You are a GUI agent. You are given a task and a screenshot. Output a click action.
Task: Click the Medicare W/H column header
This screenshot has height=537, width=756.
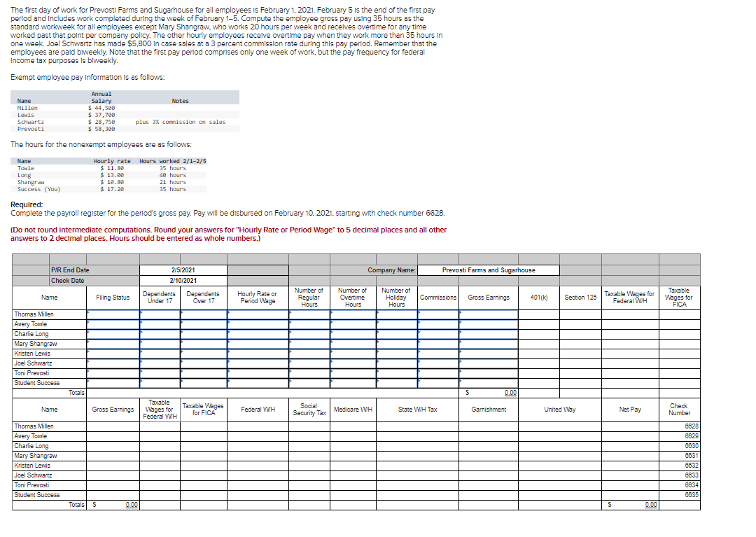(353, 410)
